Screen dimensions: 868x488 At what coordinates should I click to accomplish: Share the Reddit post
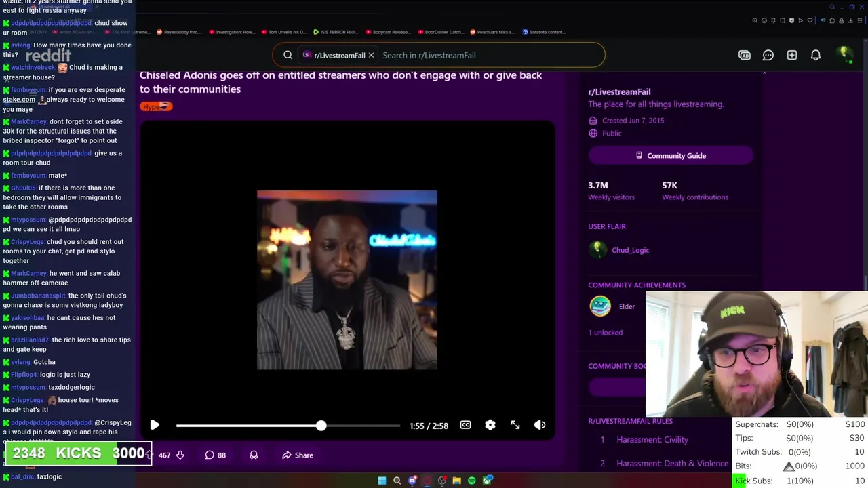pos(297,455)
